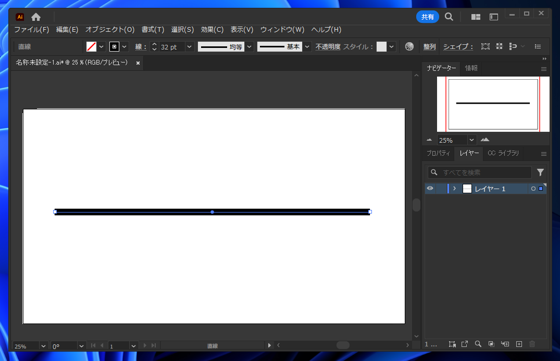Click the fill color swatch
Screen dimensions: 560x361
(x=91, y=47)
